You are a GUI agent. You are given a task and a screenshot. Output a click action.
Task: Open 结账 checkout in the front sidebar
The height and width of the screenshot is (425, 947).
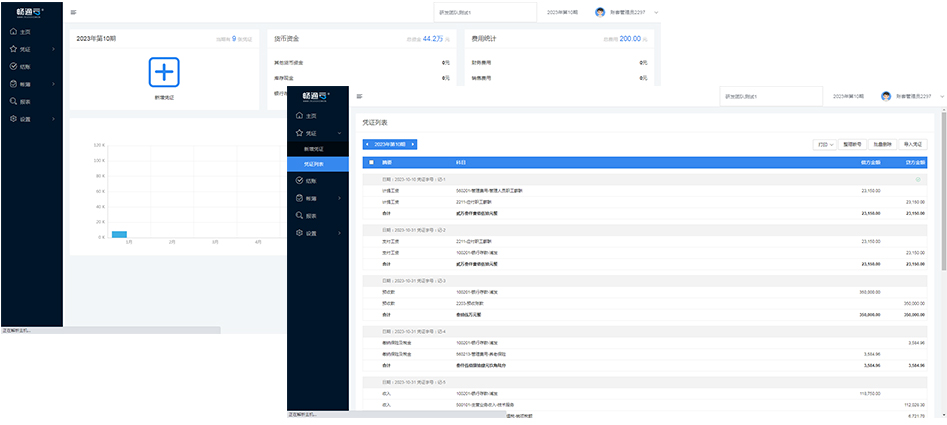pos(311,181)
